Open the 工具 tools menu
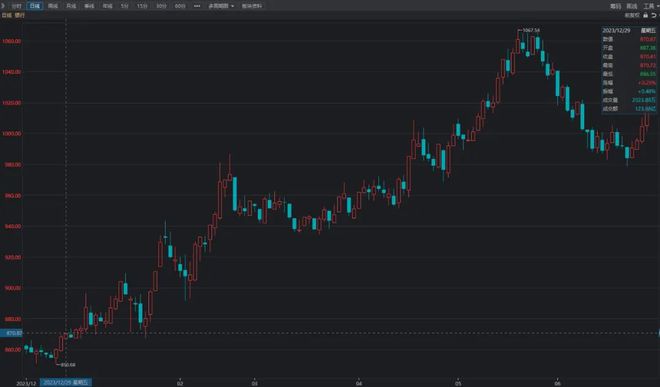Viewport: 660px width, 387px height. pos(649,6)
